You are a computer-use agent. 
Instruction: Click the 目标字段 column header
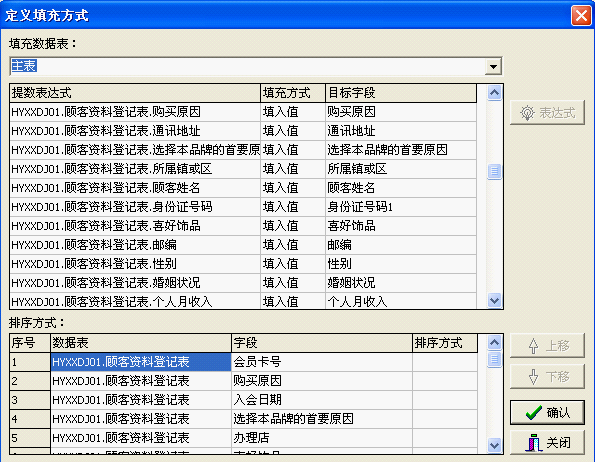click(401, 93)
